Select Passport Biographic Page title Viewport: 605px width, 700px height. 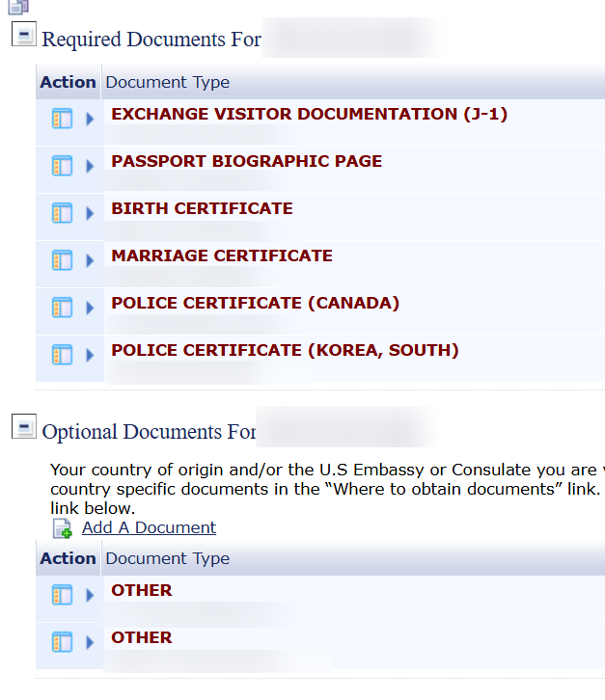247,161
